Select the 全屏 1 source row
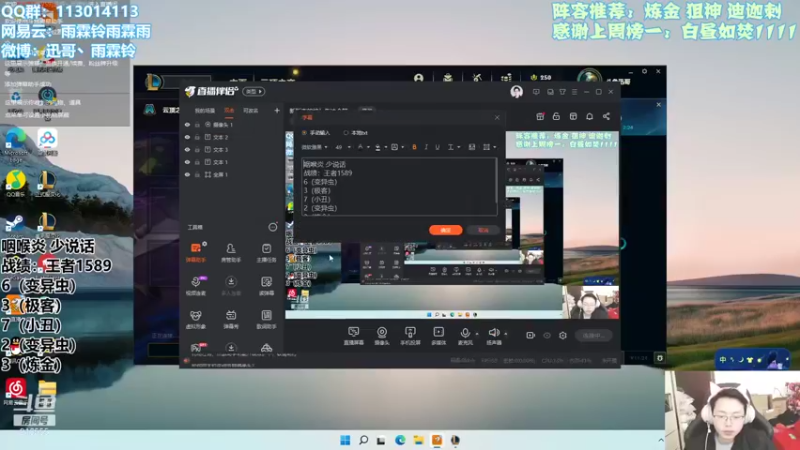The image size is (800, 450). coord(232,174)
